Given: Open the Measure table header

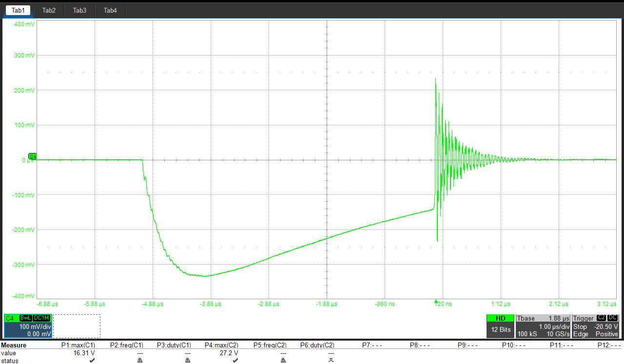Looking at the screenshot, I should [14, 345].
